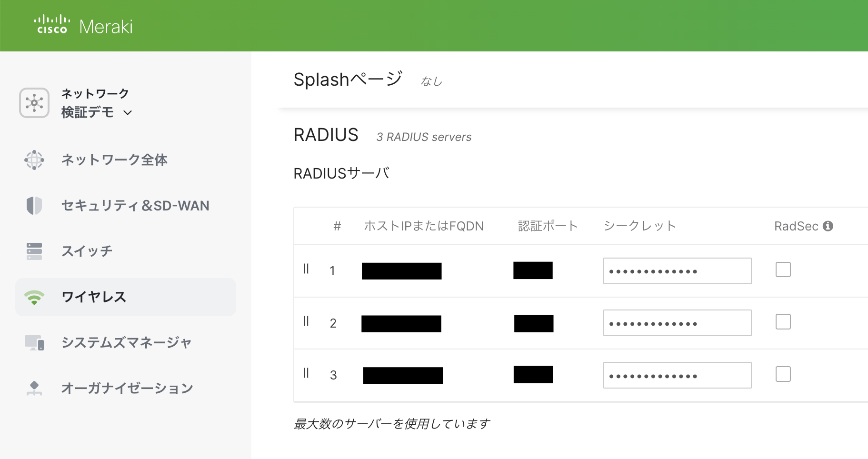Image resolution: width=868 pixels, height=459 pixels.
Task: Click the なし Splash status text
Action: point(431,82)
